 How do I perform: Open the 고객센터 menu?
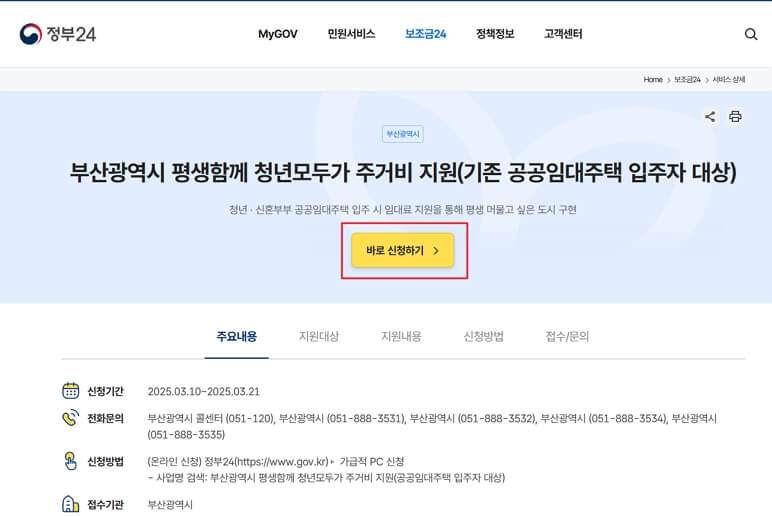pyautogui.click(x=563, y=34)
